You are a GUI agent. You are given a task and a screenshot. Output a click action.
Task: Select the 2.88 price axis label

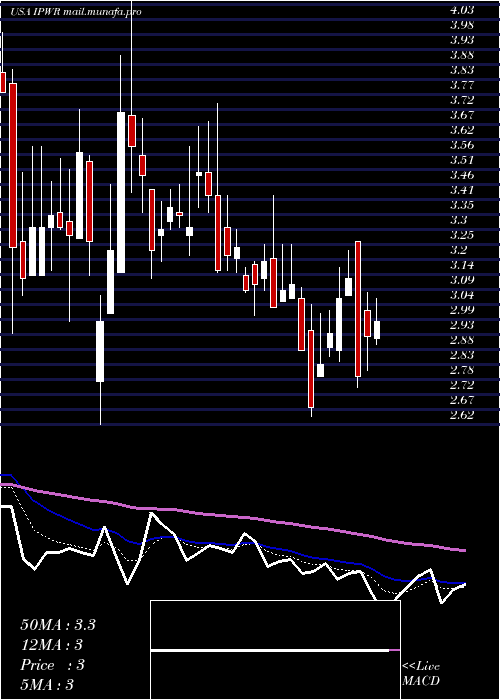(462, 339)
